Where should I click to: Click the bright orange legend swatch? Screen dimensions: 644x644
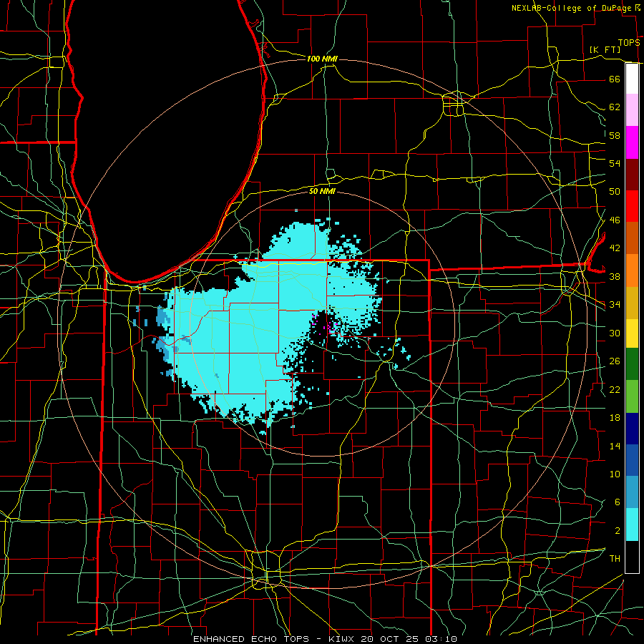tap(632, 270)
